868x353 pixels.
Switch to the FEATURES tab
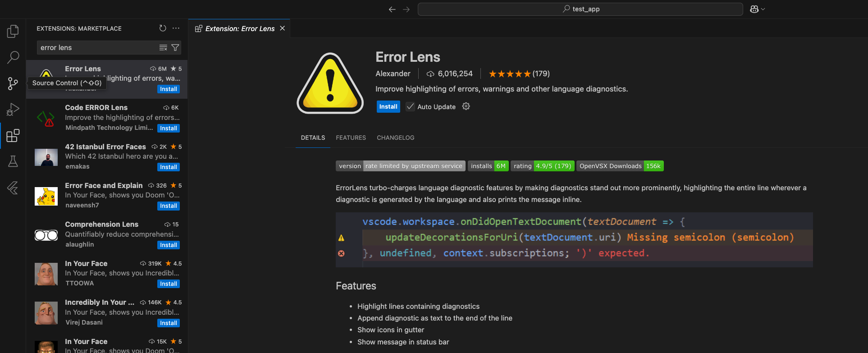tap(351, 138)
